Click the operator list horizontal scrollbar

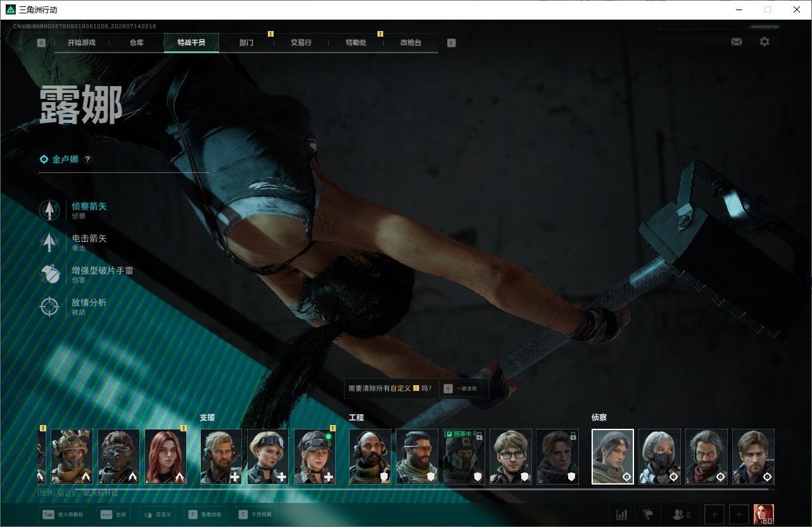403,489
